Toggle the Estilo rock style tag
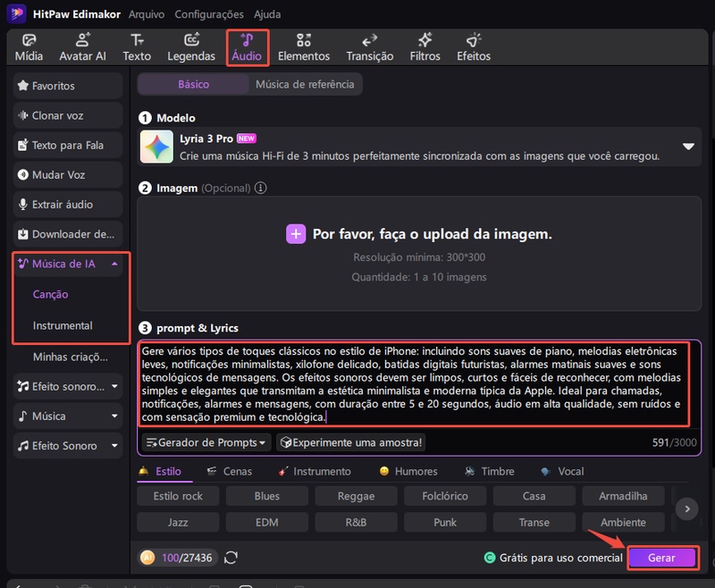The width and height of the screenshot is (715, 588). 178,496
